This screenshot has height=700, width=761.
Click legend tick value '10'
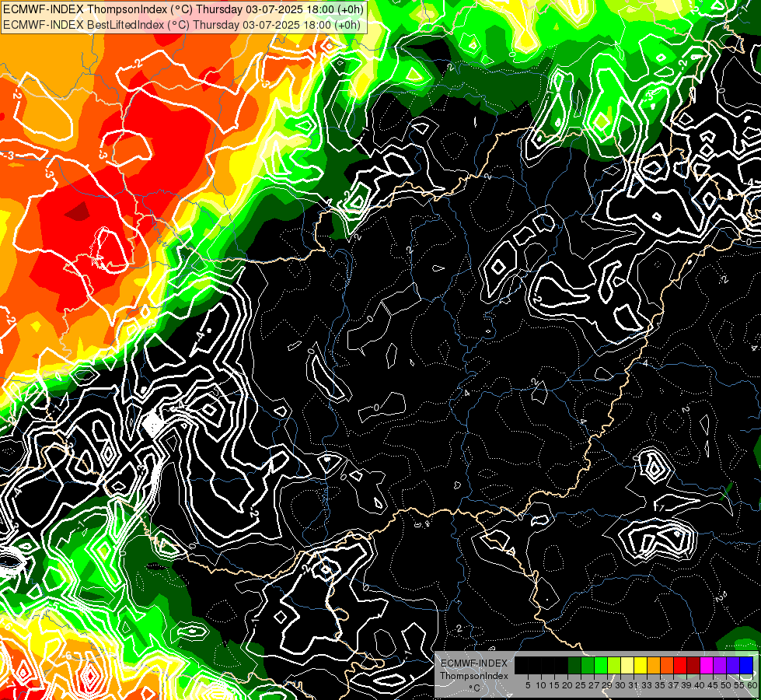(541, 685)
